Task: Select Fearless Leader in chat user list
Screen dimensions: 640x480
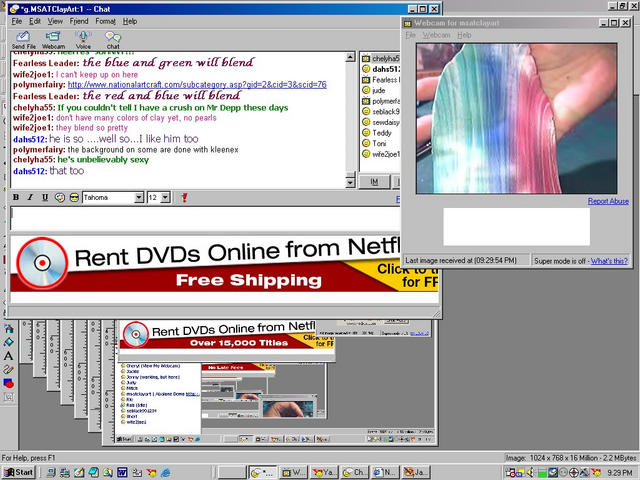Action: click(x=385, y=80)
